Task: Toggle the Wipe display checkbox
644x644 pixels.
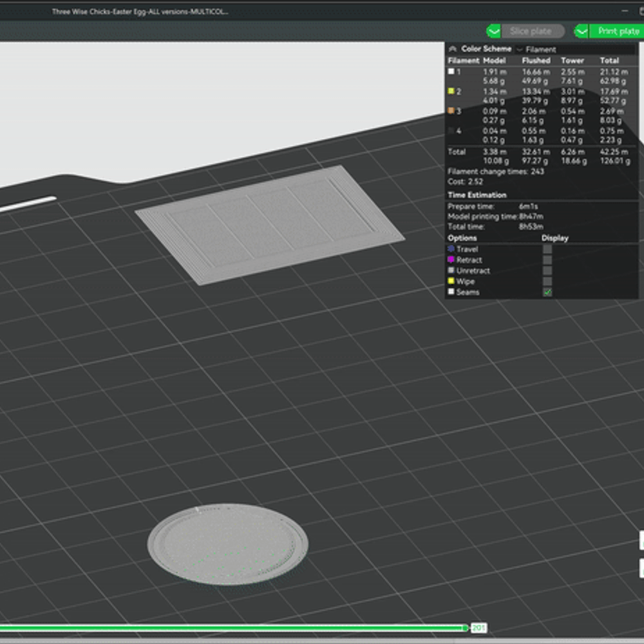Action: 547,281
